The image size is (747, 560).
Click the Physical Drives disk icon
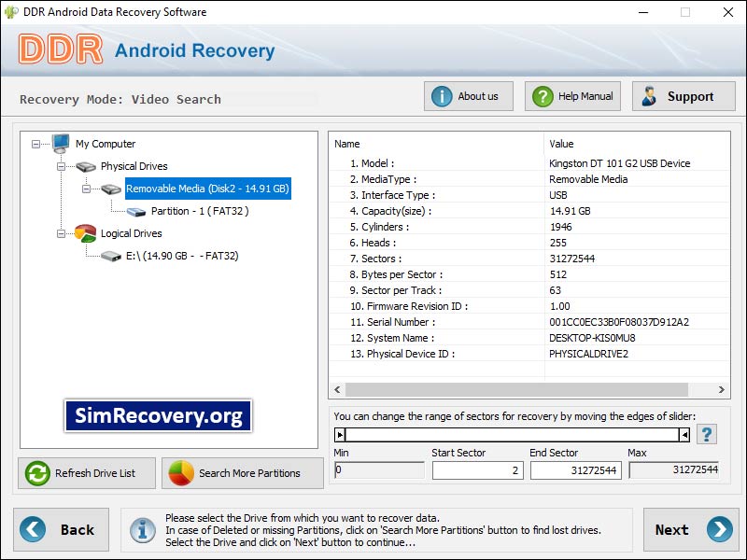86,166
